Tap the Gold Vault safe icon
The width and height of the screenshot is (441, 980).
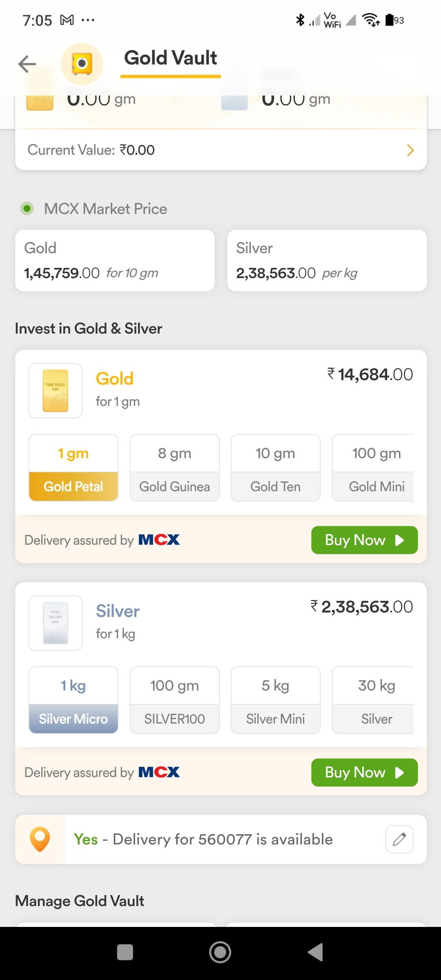point(82,64)
